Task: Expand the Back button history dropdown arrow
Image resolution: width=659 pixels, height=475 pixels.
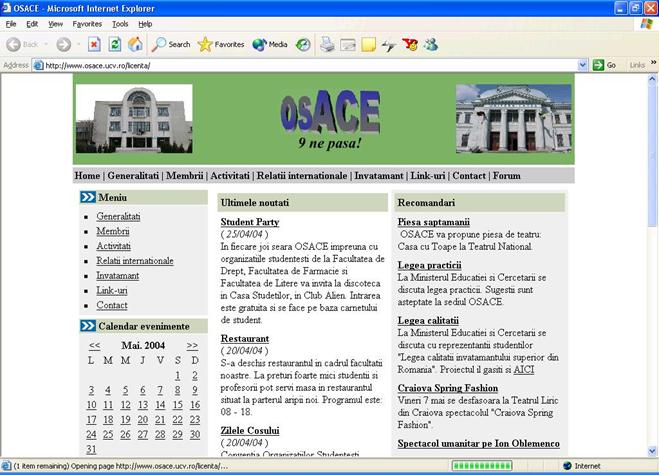Action: point(46,44)
